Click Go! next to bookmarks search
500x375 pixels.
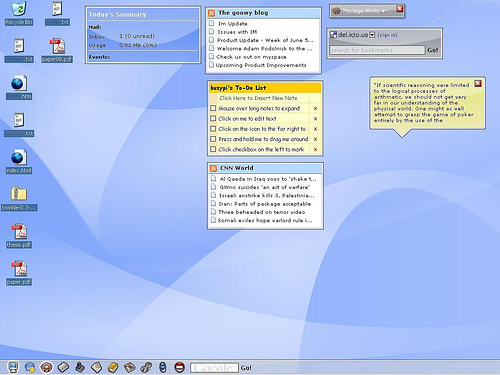433,50
